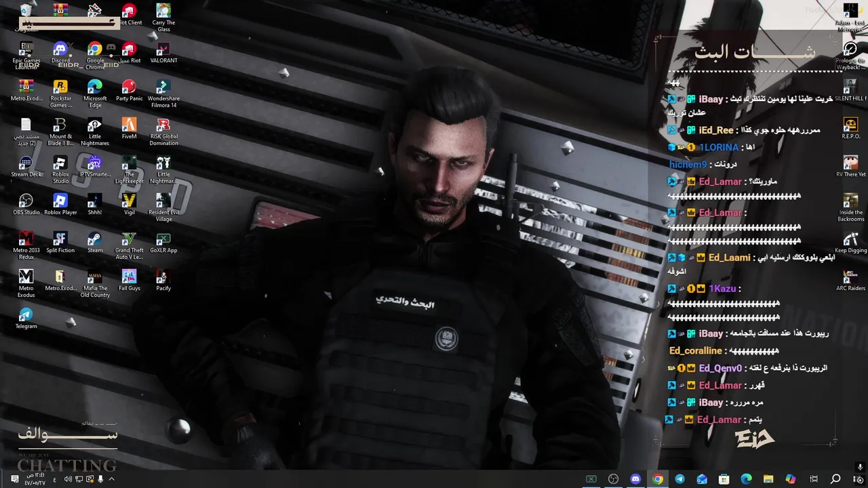Screen dimensions: 868x488
Task: Open Task View in the taskbar
Action: click(x=814, y=479)
